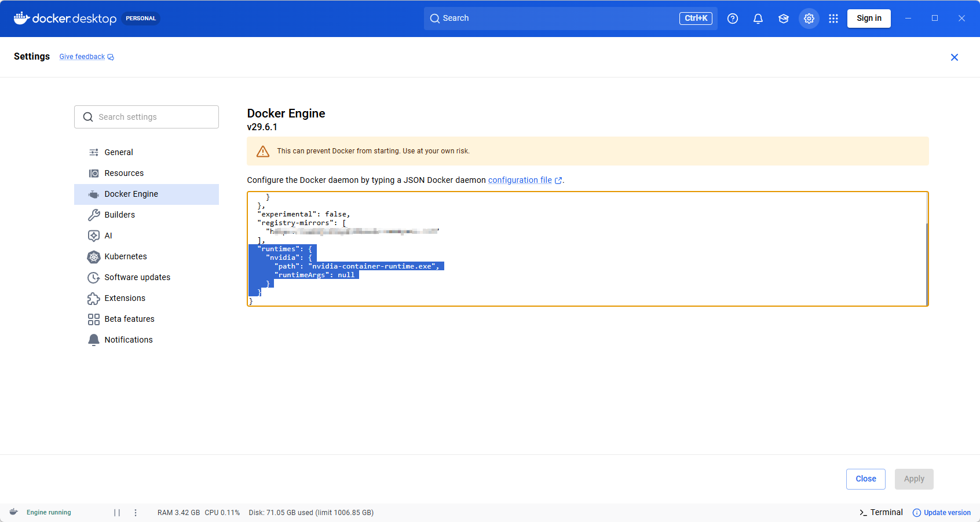Open the help question mark icon
Viewport: 980px width, 522px height.
(733, 19)
